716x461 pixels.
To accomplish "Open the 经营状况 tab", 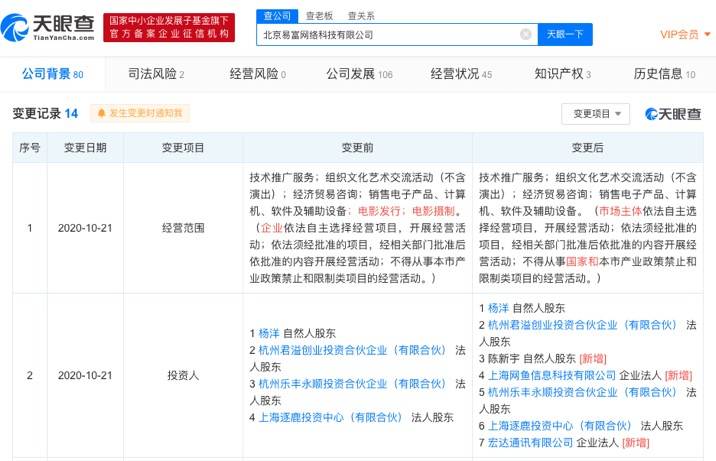I will (x=461, y=74).
